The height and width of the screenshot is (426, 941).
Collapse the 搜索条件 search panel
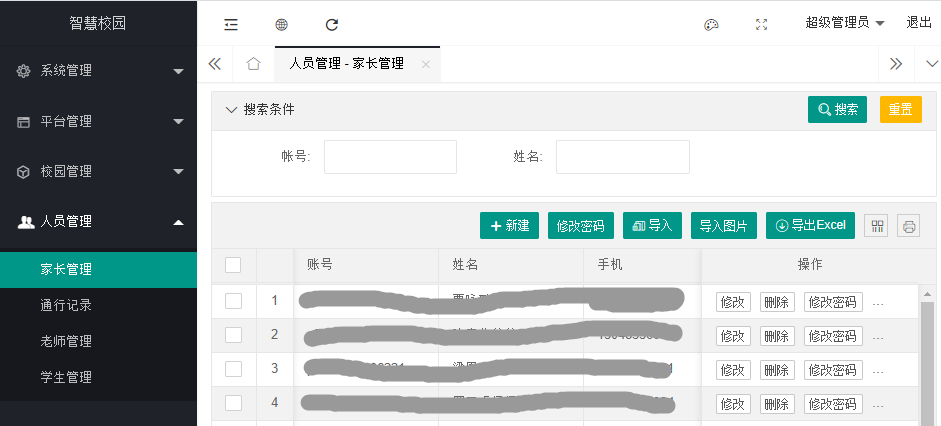pyautogui.click(x=232, y=109)
